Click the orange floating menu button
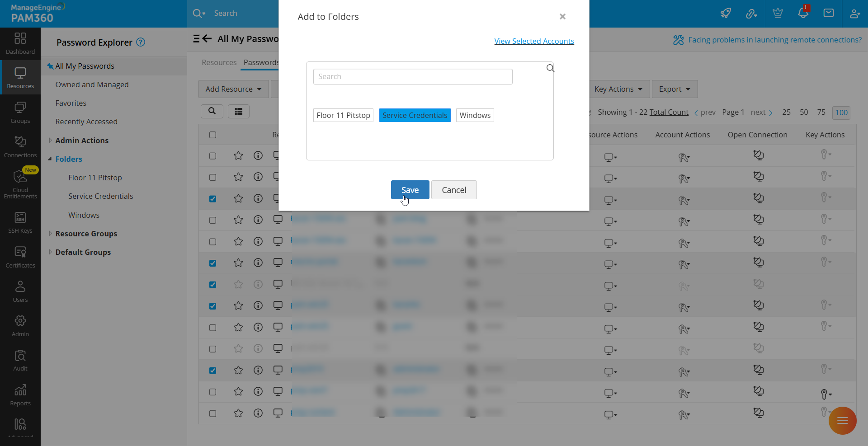This screenshot has height=446, width=868. pyautogui.click(x=842, y=421)
